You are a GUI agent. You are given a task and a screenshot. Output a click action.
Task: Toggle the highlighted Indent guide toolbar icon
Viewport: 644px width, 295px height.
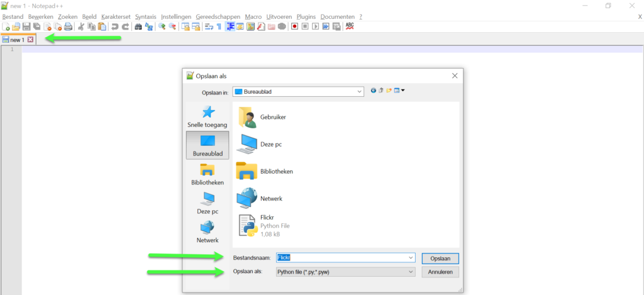coord(230,26)
